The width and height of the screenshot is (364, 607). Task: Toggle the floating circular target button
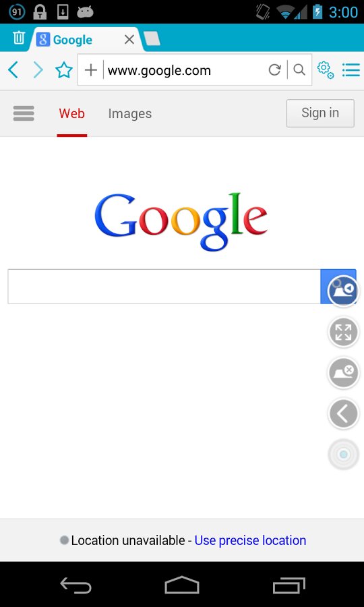[344, 455]
